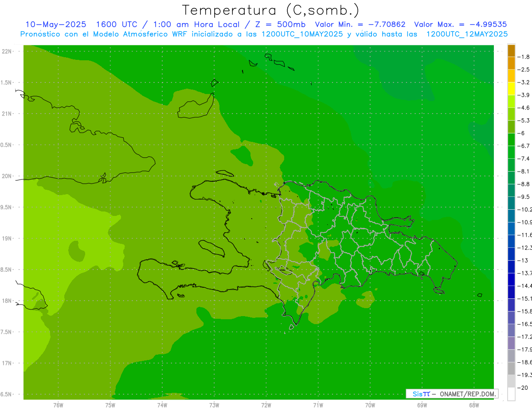Select the initialization stamp "1200UTC_10MAY2025"

click(302, 34)
